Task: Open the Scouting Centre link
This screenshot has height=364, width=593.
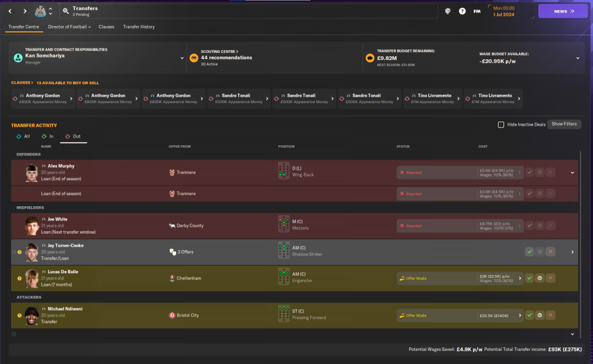Action: (x=219, y=52)
